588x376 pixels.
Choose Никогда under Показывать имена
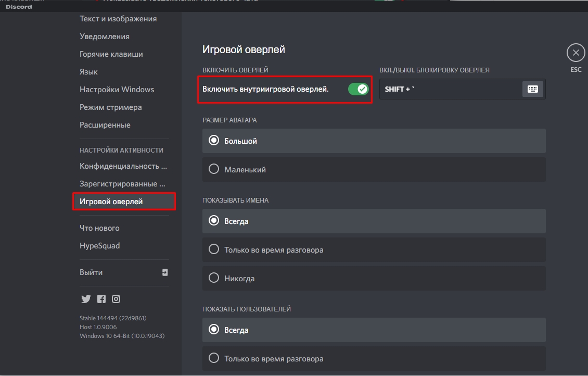[x=374, y=278]
